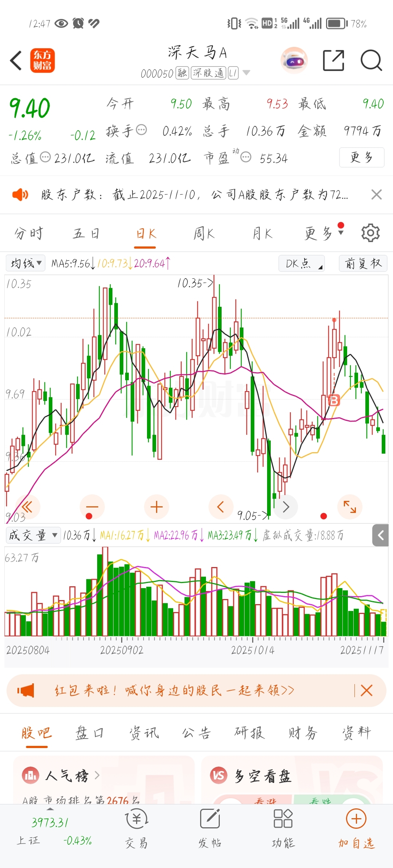Image resolution: width=393 pixels, height=868 pixels.
Task: Tap the speaker announcement icon
Action: point(20,195)
